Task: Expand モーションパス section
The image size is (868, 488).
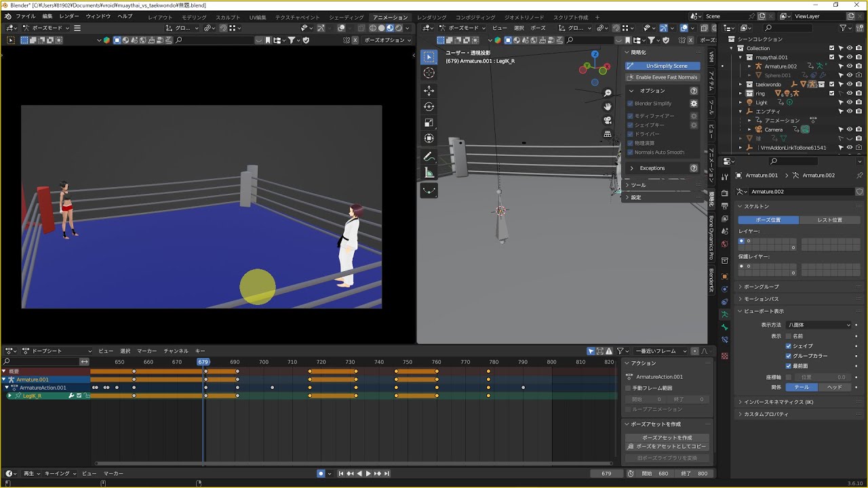Action: (800, 299)
